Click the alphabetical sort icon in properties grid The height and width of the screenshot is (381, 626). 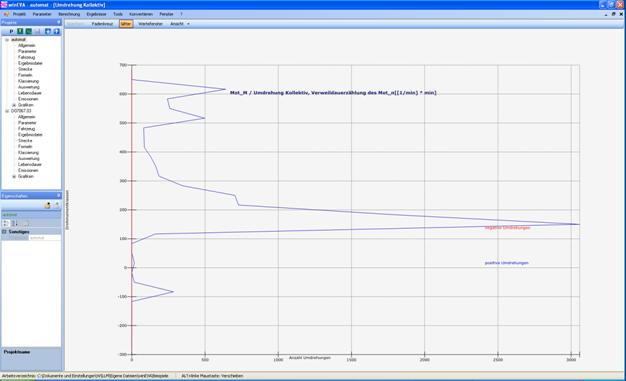14,223
